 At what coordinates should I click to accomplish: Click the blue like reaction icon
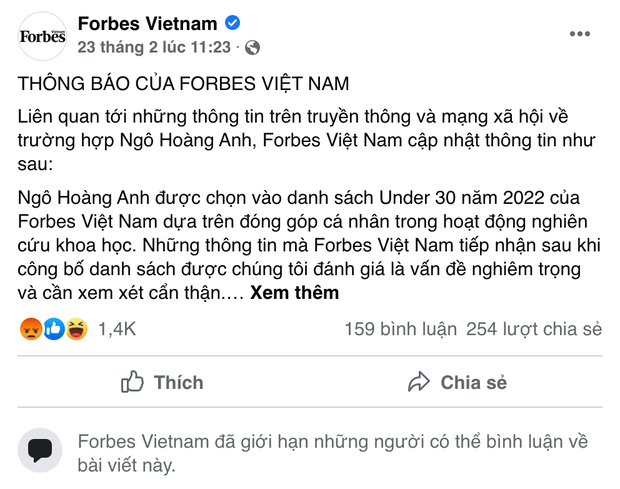tap(53, 328)
